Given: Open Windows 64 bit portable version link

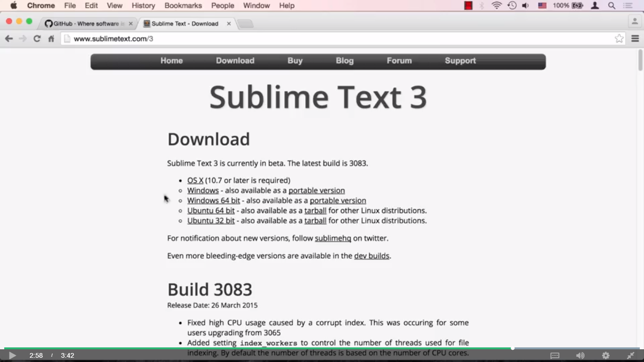Looking at the screenshot, I should (338, 200).
